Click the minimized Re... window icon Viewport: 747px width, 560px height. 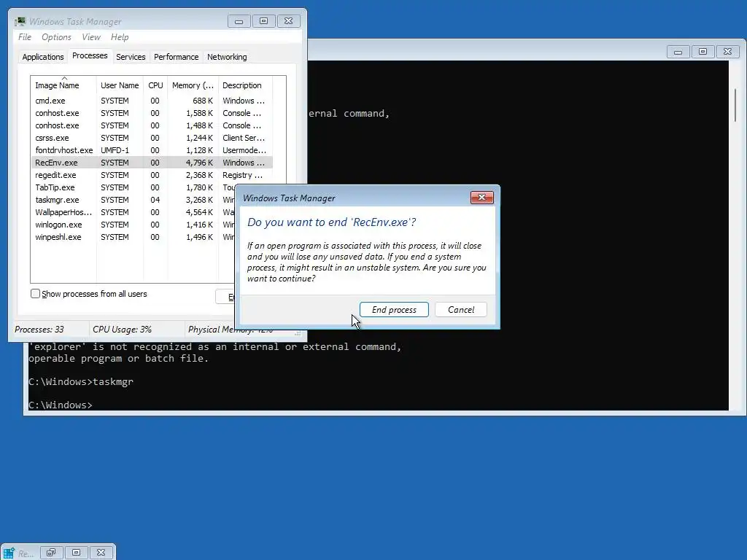(9, 553)
